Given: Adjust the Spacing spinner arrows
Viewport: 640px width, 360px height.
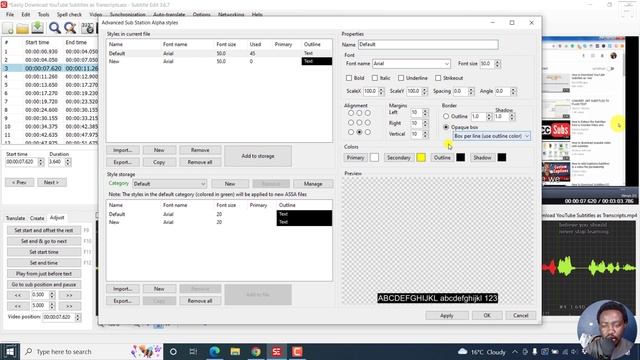Looking at the screenshot, I should 471,91.
